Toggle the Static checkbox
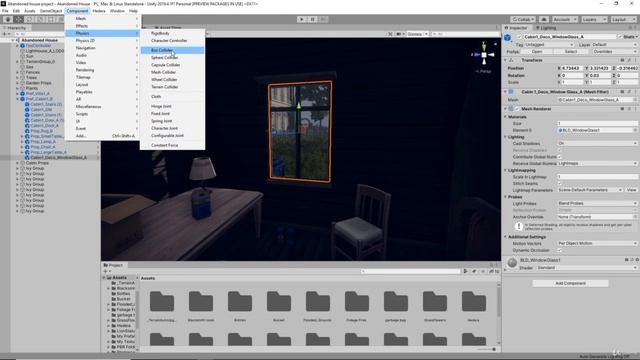The width and height of the screenshot is (640, 360). (620, 37)
